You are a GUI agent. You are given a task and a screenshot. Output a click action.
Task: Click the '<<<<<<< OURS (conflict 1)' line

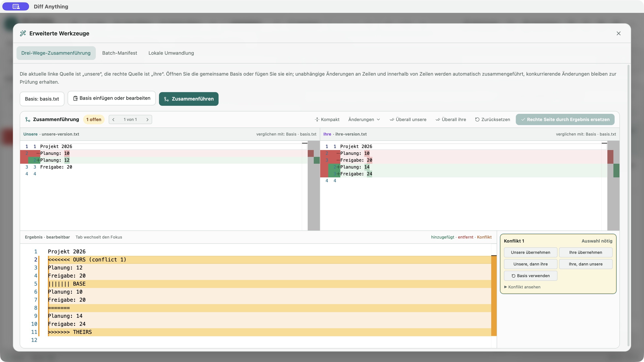269,260
